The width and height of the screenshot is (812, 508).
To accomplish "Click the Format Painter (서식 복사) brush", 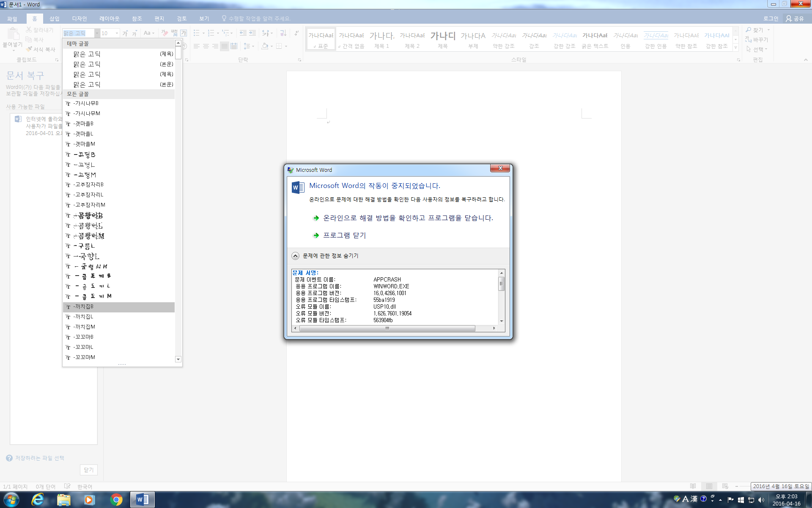I will [x=29, y=49].
